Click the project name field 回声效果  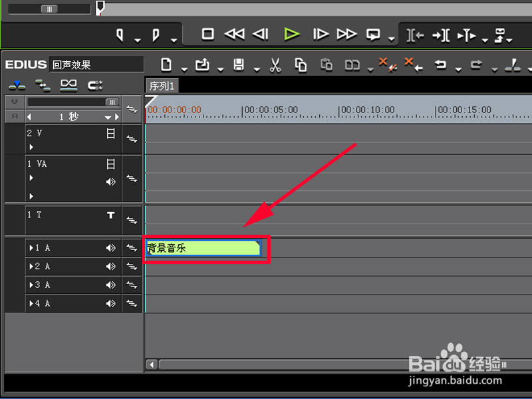tap(96, 65)
